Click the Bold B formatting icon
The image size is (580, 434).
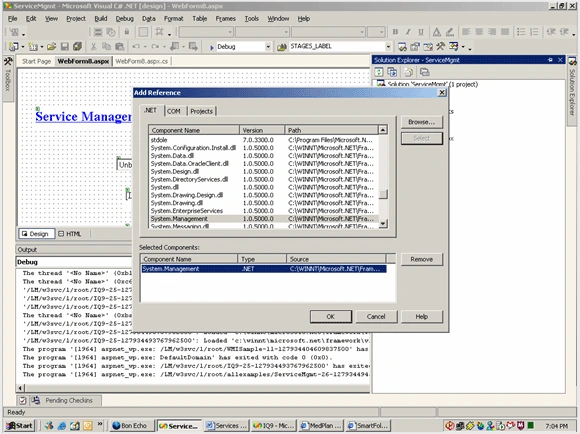coord(395,32)
